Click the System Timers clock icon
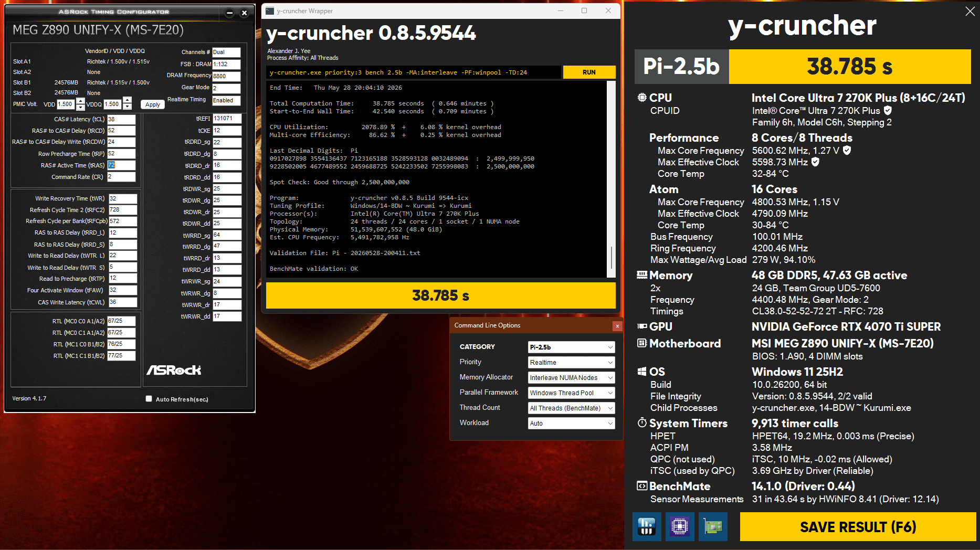 [x=642, y=423]
